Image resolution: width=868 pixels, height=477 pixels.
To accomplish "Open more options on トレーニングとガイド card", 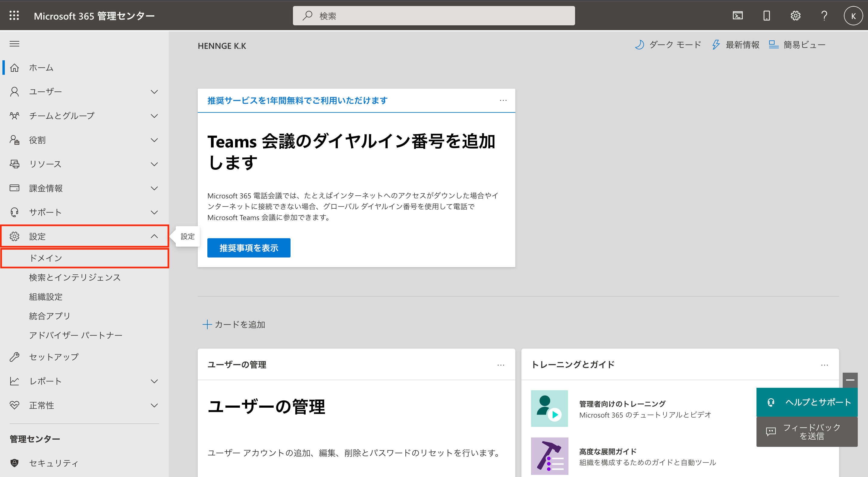I will coord(824,365).
